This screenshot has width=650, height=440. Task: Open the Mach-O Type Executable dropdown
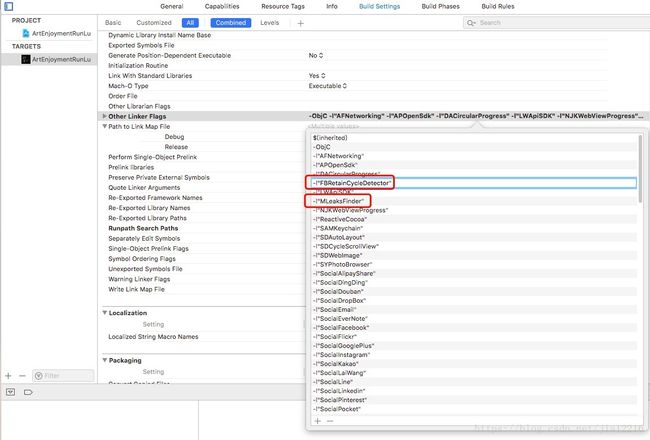[330, 86]
